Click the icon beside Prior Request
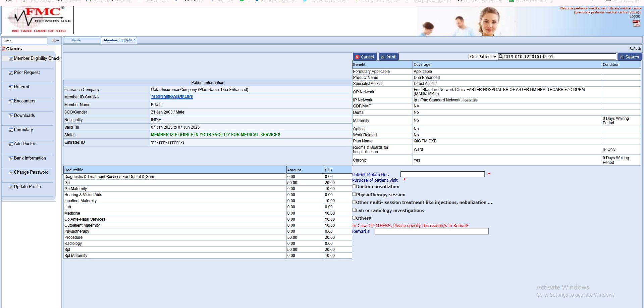 pos(11,73)
